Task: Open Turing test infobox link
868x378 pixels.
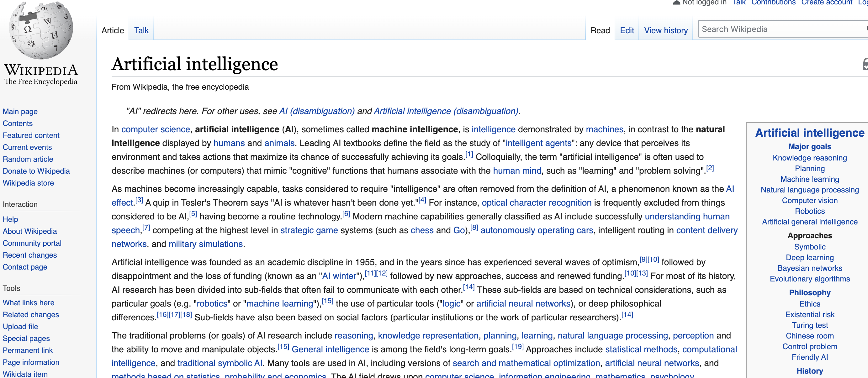Action: click(x=810, y=325)
